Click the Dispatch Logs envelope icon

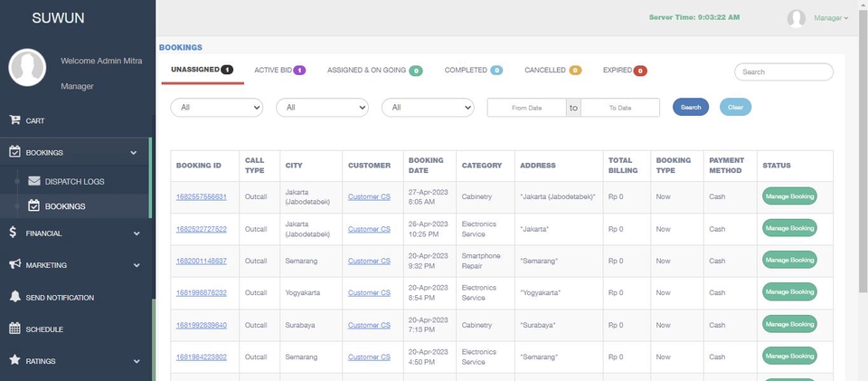click(34, 181)
